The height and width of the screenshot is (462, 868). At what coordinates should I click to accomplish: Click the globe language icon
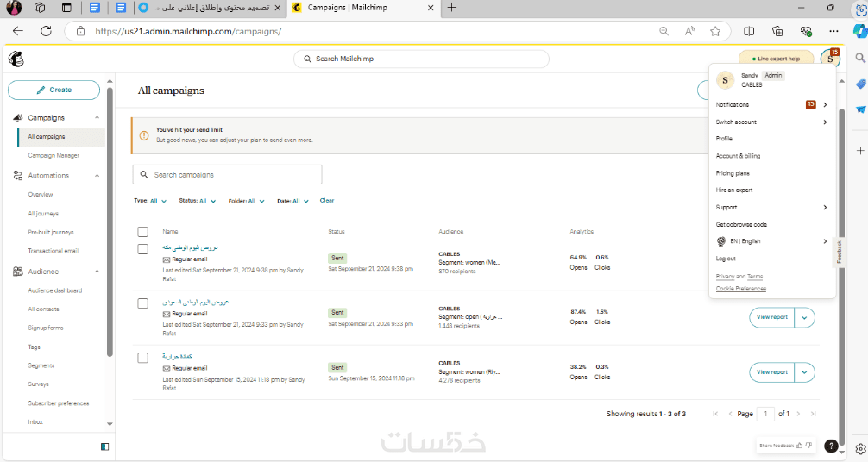(720, 241)
